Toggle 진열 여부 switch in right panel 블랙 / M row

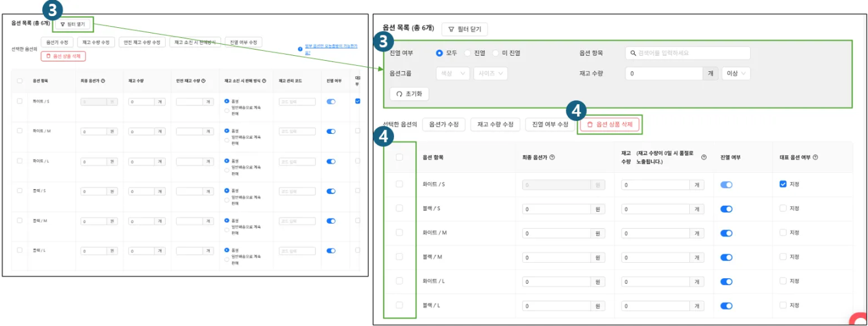pyautogui.click(x=727, y=257)
